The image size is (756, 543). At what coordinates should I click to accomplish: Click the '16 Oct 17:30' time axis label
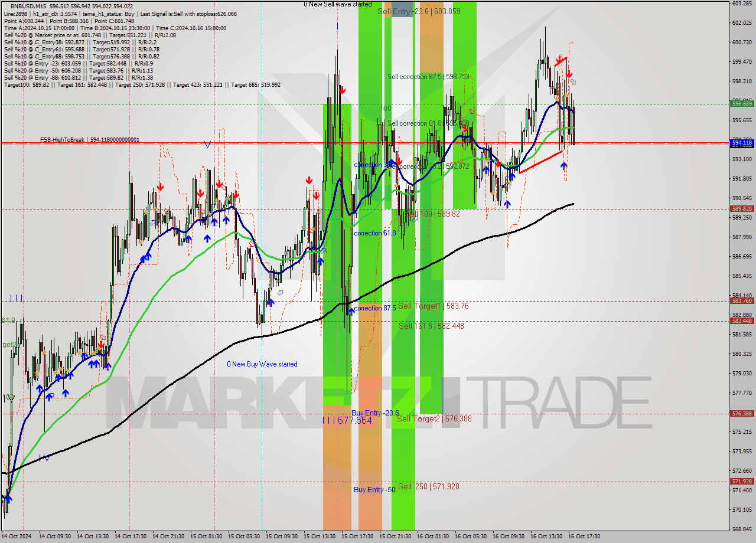(584, 537)
